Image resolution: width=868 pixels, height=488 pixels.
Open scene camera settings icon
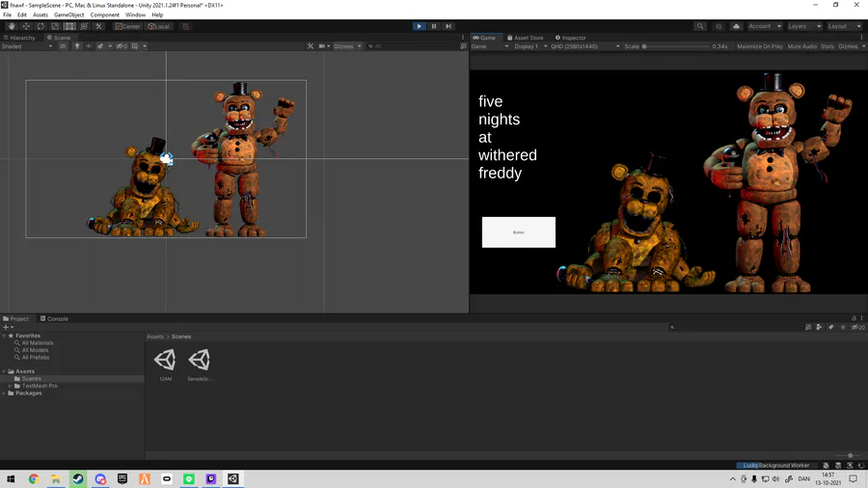click(321, 46)
